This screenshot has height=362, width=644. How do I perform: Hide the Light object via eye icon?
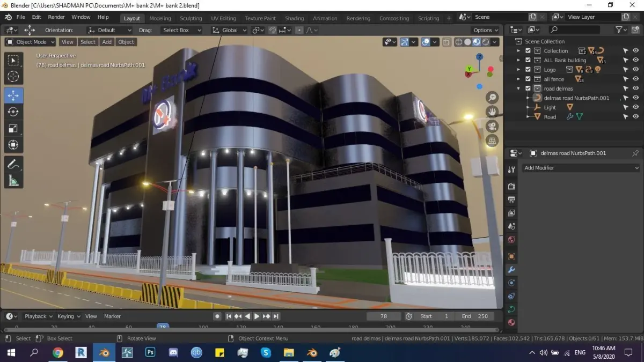[636, 107]
